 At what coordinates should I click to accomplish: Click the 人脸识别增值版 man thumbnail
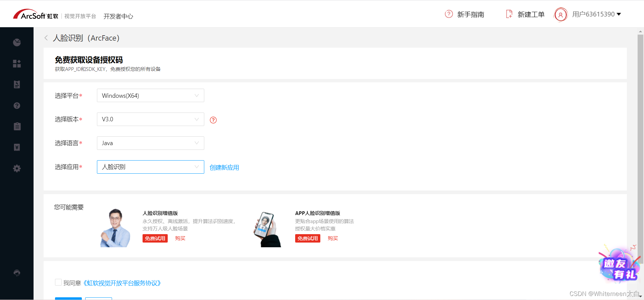pyautogui.click(x=115, y=228)
